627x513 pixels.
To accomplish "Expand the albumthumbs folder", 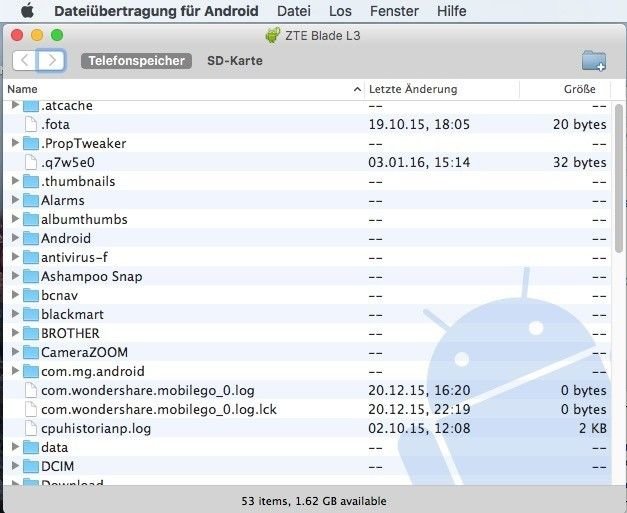I will point(15,219).
